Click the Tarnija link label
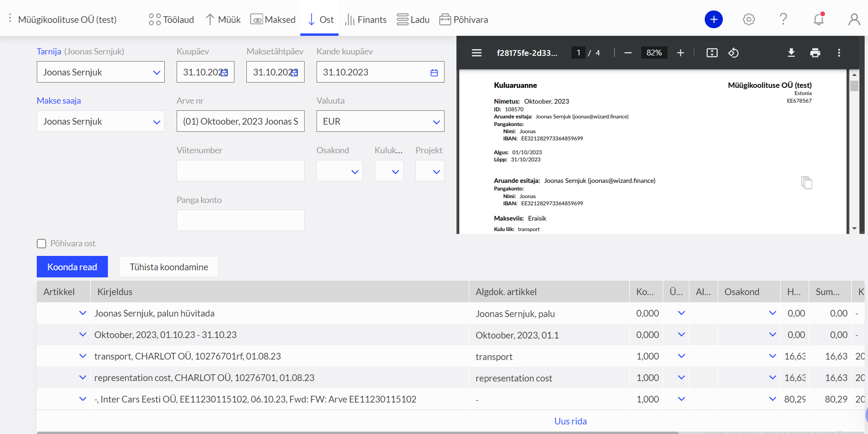 [49, 52]
